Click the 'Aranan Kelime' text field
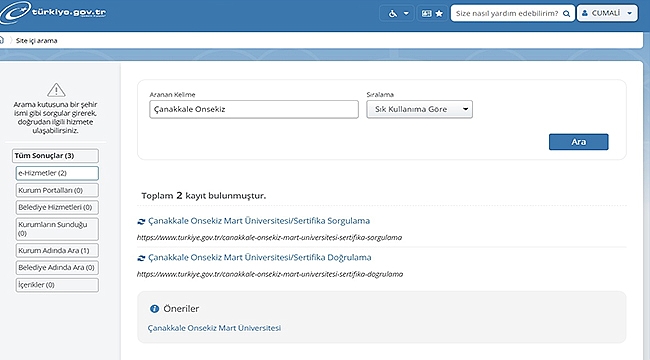The image size is (650, 360). [254, 109]
